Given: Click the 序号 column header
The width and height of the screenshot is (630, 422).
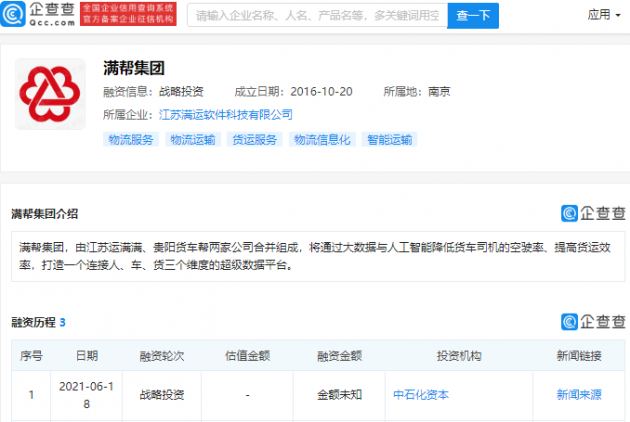Looking at the screenshot, I should (31, 356).
